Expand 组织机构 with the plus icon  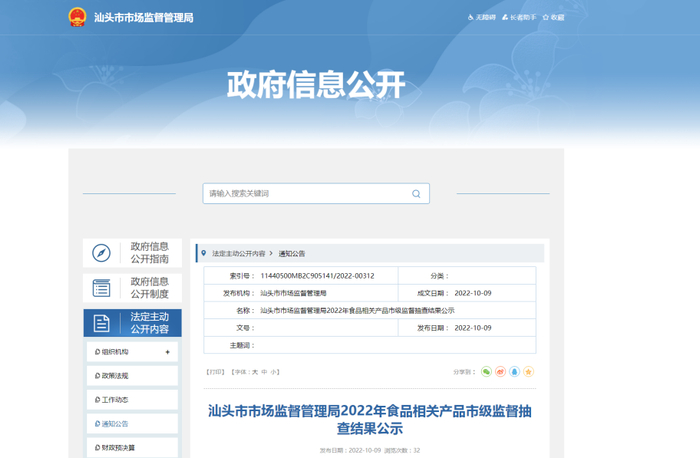167,352
